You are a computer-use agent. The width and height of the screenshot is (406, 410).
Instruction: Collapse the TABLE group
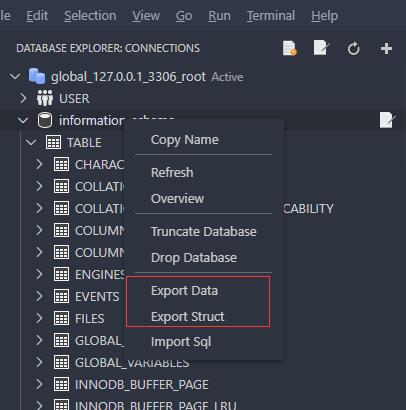click(x=31, y=142)
